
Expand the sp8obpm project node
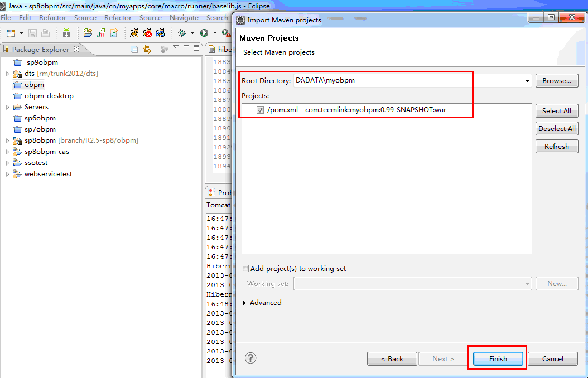tap(7, 141)
